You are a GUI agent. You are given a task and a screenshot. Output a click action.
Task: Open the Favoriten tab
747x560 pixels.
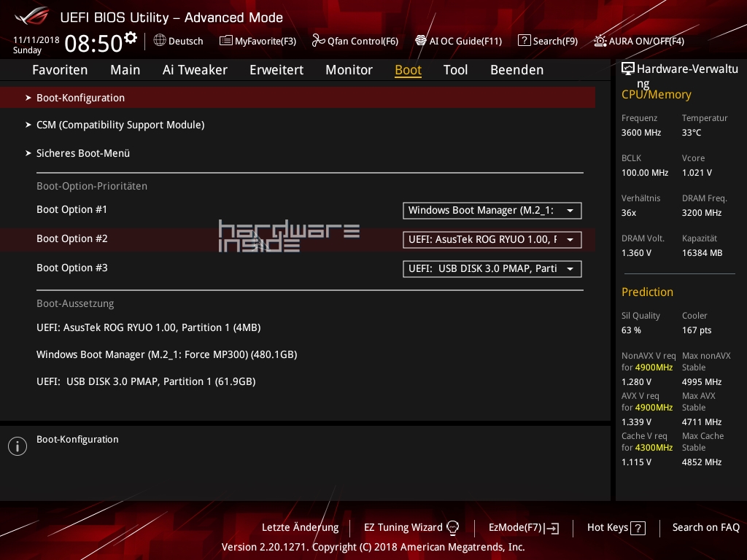tap(60, 70)
